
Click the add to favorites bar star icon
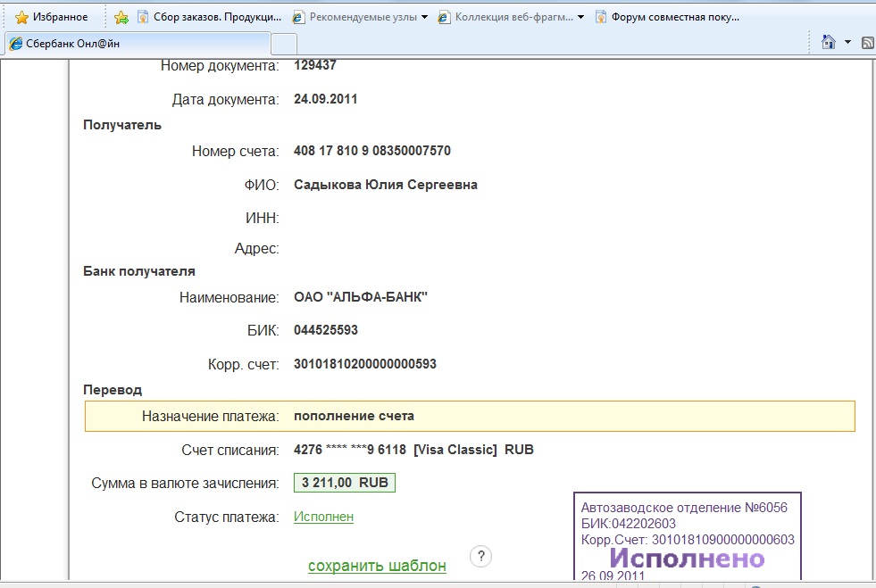[x=121, y=17]
